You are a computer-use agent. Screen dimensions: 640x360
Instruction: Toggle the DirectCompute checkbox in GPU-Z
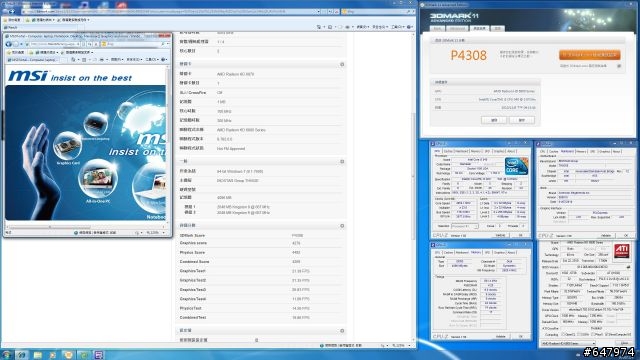[x=607, y=335]
